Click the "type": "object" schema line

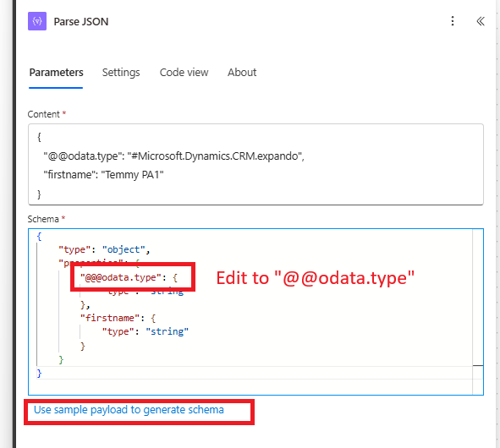(x=104, y=249)
